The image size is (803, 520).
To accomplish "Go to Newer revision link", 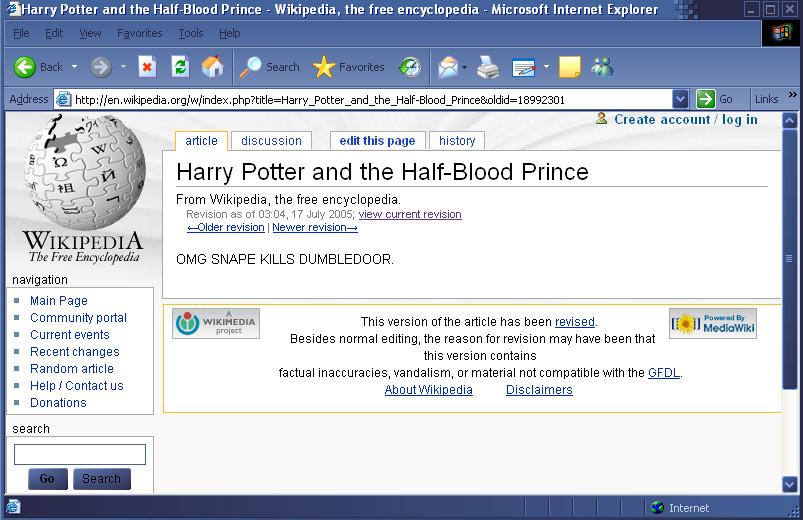I will (315, 227).
